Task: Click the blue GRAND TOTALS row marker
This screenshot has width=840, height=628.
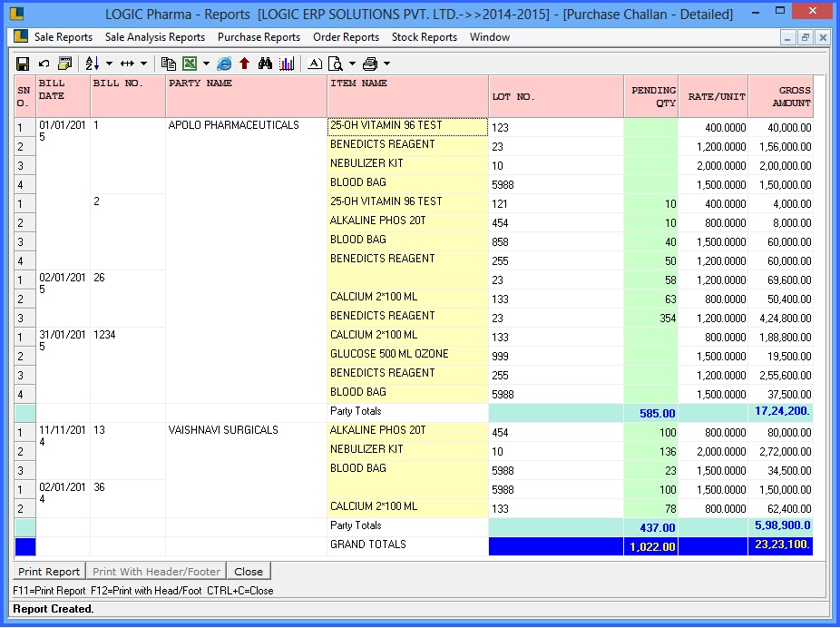Action: 24,545
